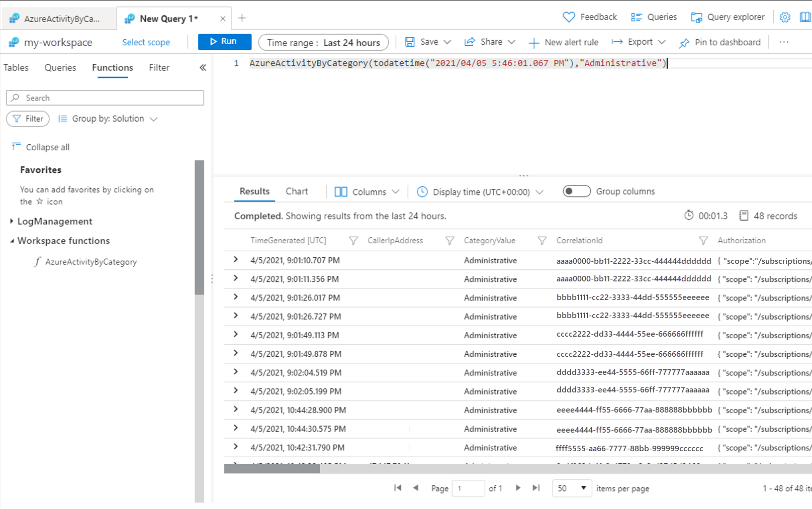Open Query explorer

point(728,17)
